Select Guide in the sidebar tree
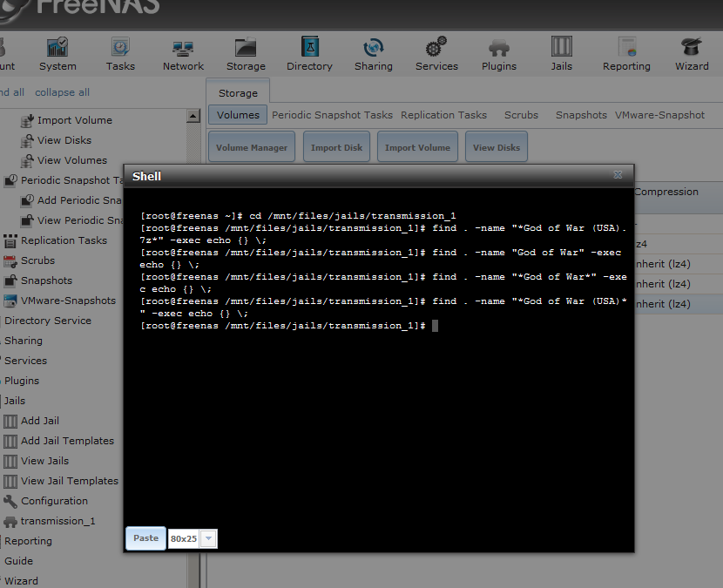This screenshot has width=723, height=588. pyautogui.click(x=18, y=561)
